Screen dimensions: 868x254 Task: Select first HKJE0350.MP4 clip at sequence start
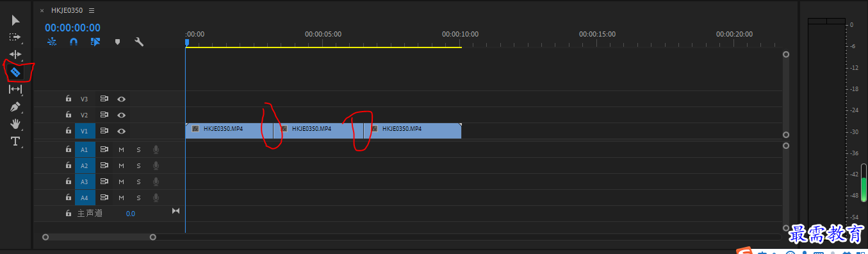point(229,131)
